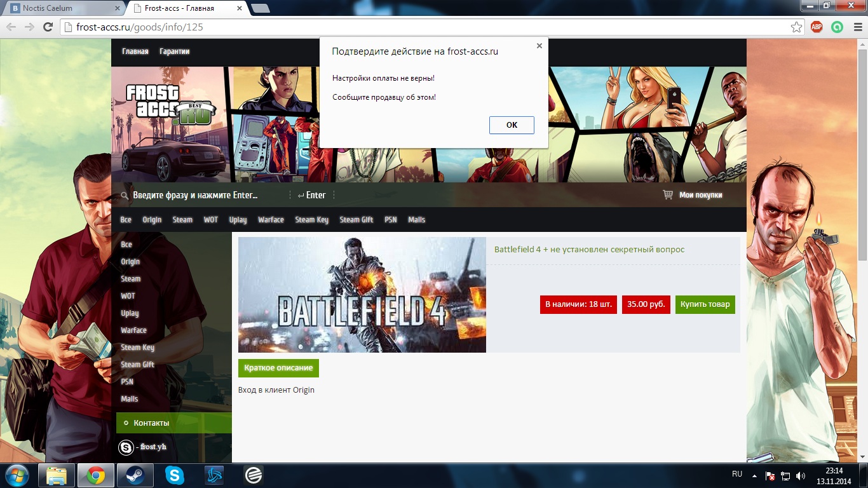Click the address bar showing frost-accs.ru
This screenshot has width=868, height=488.
tap(424, 27)
